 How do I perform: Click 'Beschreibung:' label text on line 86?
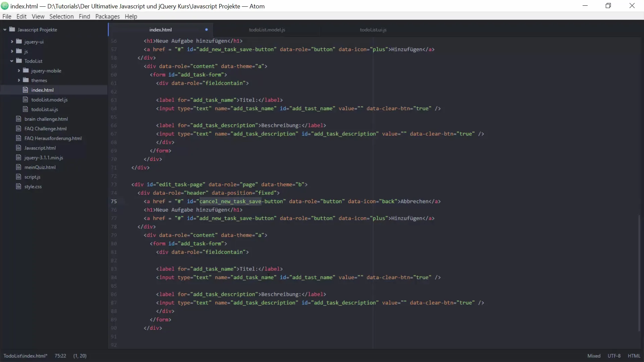[281, 294]
